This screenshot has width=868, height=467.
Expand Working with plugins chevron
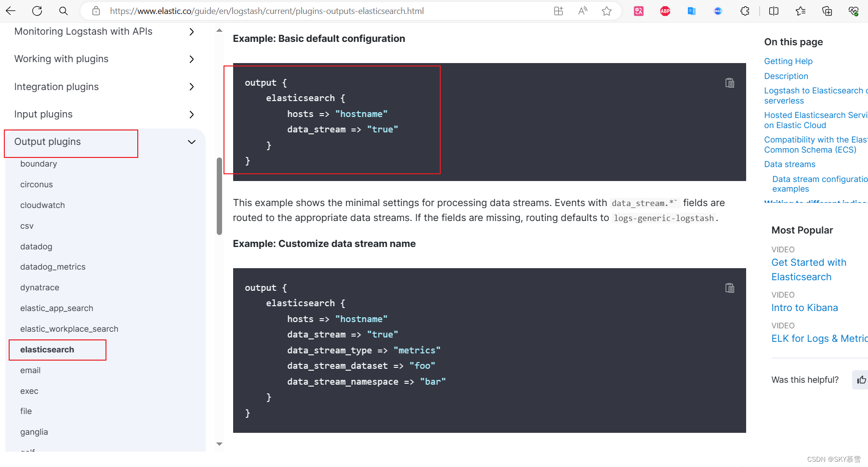(x=192, y=59)
